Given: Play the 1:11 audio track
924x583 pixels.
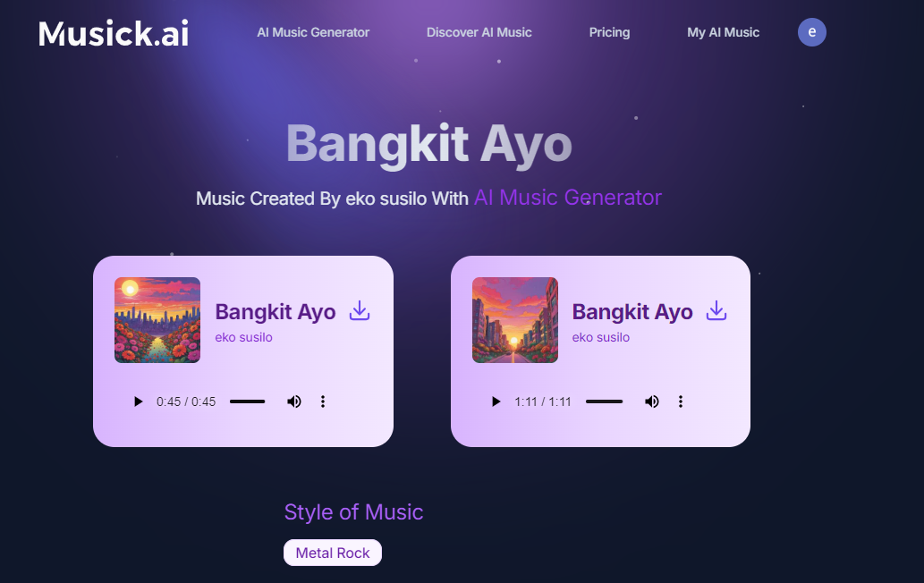Looking at the screenshot, I should (x=496, y=401).
